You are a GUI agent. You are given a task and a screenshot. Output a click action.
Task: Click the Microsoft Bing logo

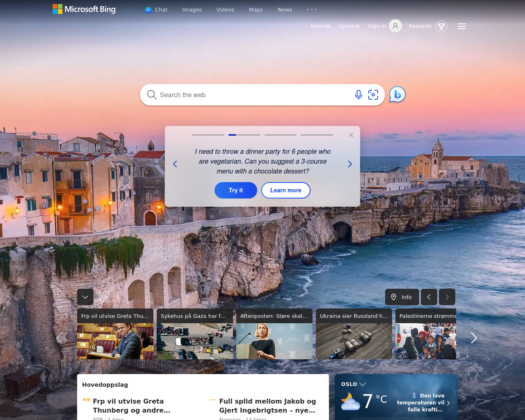coord(84,9)
